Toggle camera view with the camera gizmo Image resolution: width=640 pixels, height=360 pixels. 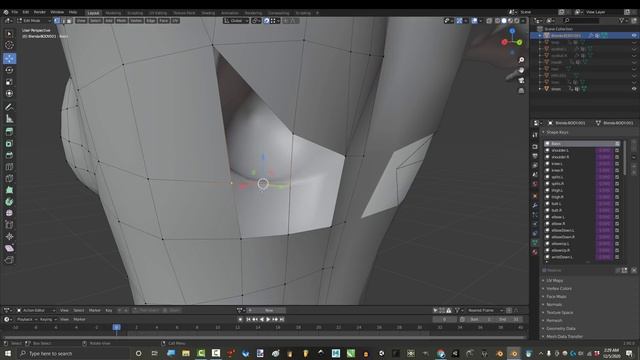pos(521,80)
